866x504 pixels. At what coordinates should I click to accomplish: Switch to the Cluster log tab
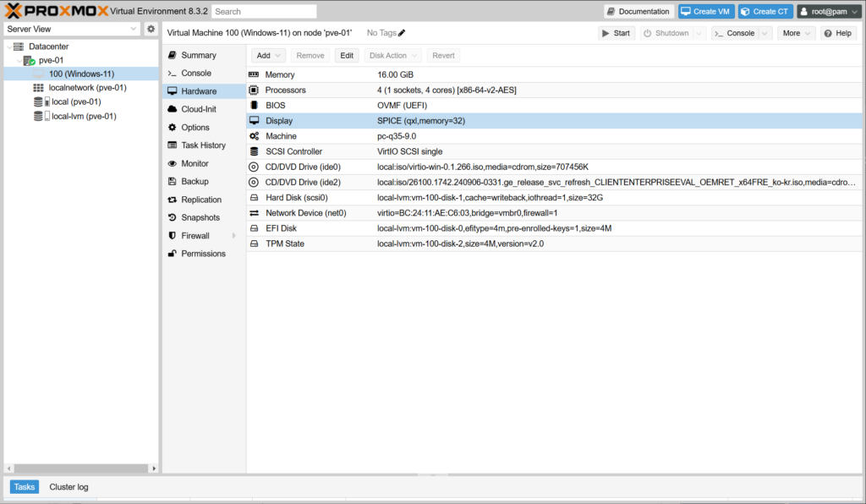point(69,487)
